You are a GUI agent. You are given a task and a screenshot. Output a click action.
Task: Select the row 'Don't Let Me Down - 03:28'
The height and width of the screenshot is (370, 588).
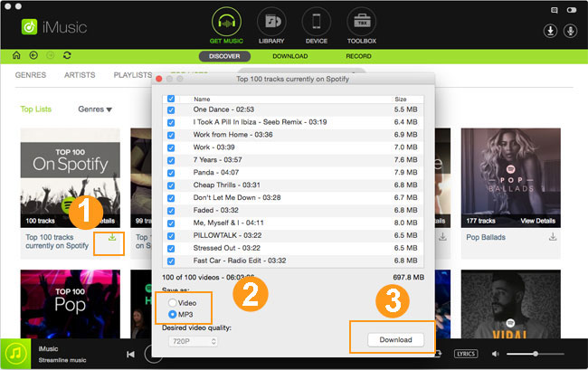pos(293,197)
